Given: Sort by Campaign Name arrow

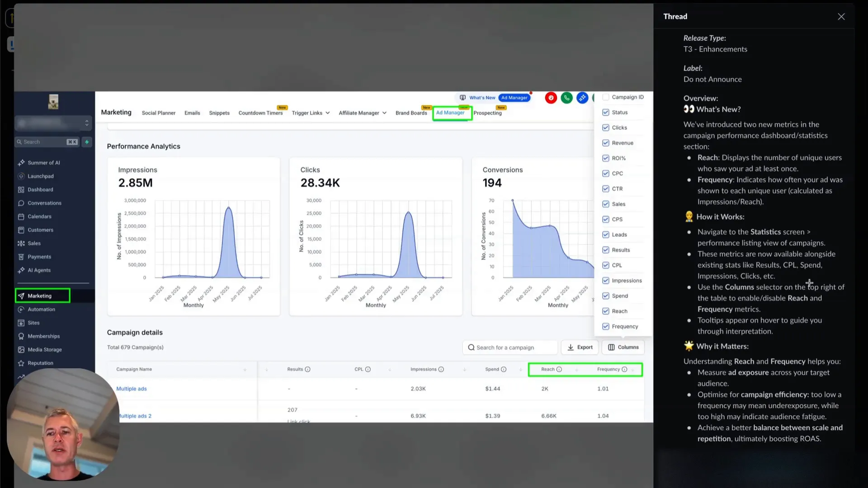Looking at the screenshot, I should pyautogui.click(x=245, y=370).
